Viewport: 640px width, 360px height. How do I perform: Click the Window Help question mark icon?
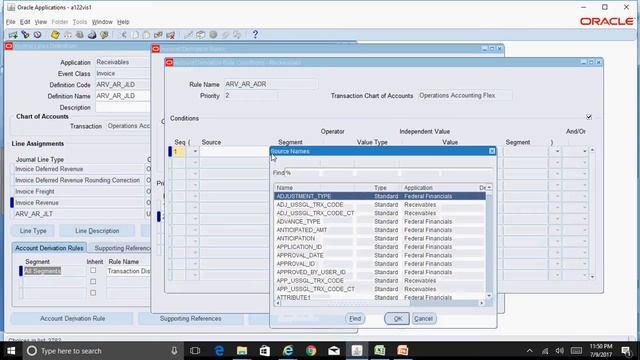tap(255, 35)
